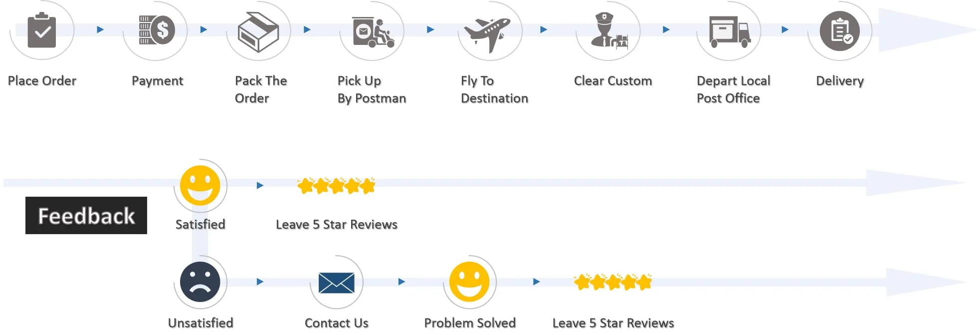980x335 pixels.
Task: Open the Contact Us envelope icon
Action: [x=336, y=283]
